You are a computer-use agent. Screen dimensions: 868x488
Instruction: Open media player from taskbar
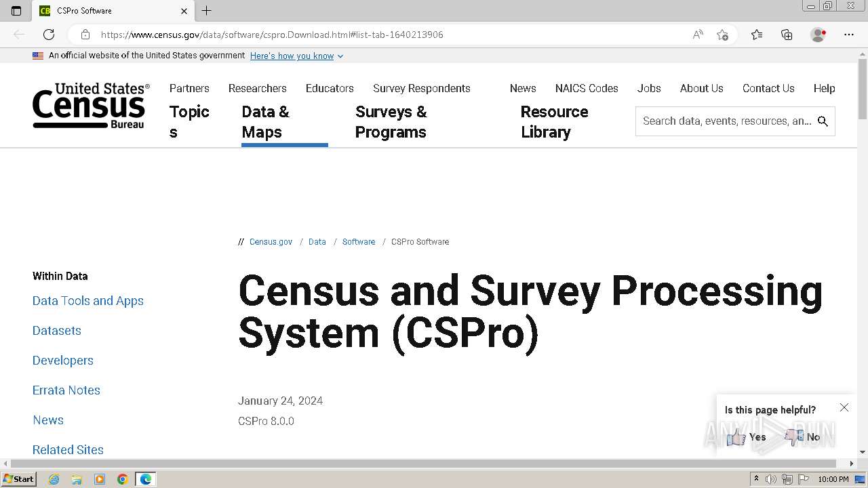pos(100,479)
